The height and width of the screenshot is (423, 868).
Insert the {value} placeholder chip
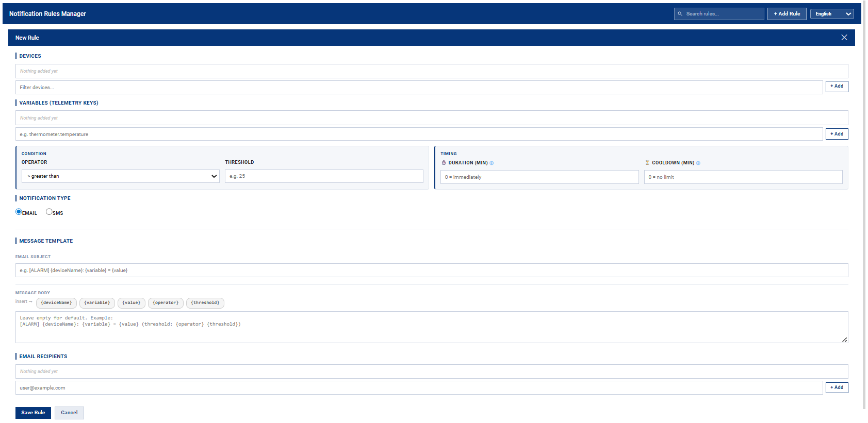(131, 303)
